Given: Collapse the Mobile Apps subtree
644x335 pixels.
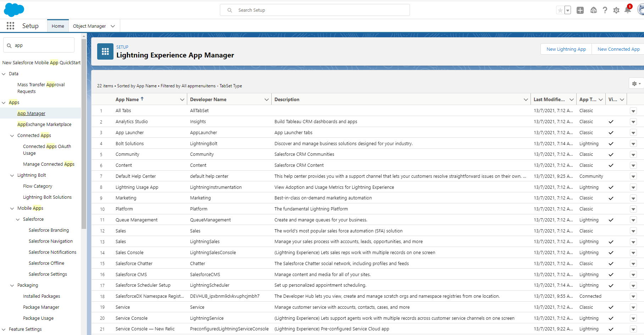Looking at the screenshot, I should coord(12,208).
